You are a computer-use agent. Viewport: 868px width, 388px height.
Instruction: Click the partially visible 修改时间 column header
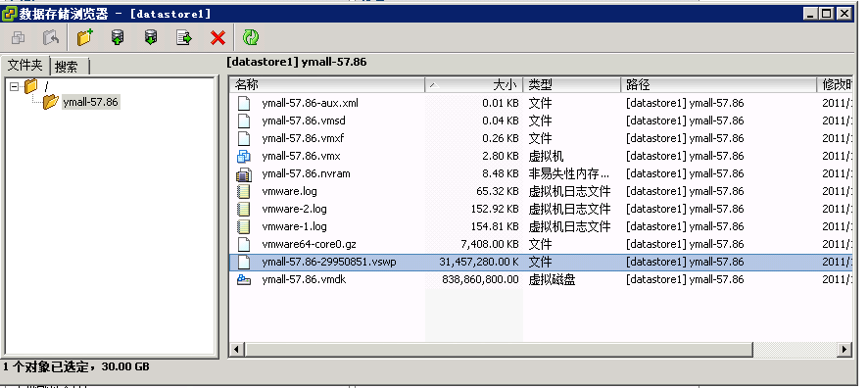click(835, 84)
